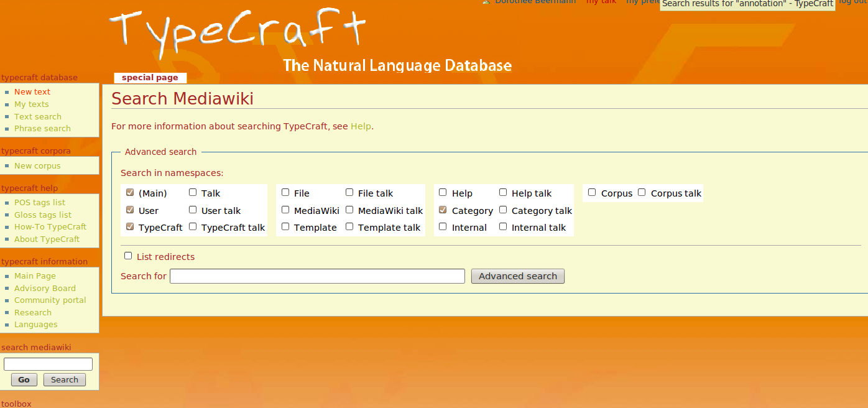Open About TypeCraft page
This screenshot has width=868, height=408.
(x=47, y=239)
